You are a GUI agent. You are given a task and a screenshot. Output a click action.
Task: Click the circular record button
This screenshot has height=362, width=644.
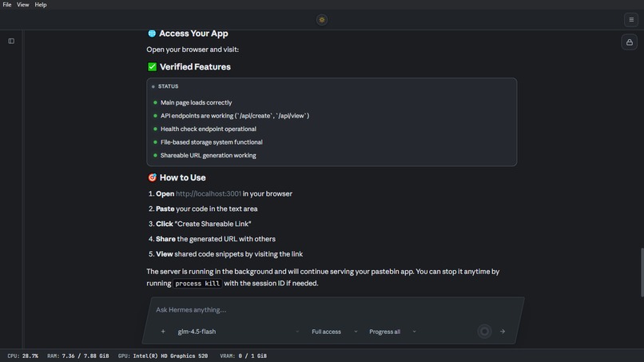(485, 331)
